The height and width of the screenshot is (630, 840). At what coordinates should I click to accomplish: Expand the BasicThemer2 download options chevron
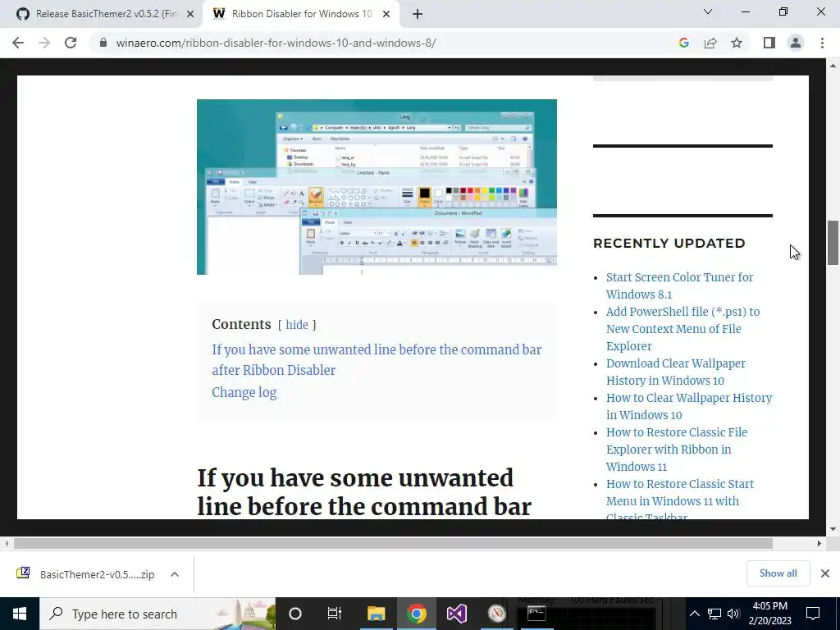[175, 574]
